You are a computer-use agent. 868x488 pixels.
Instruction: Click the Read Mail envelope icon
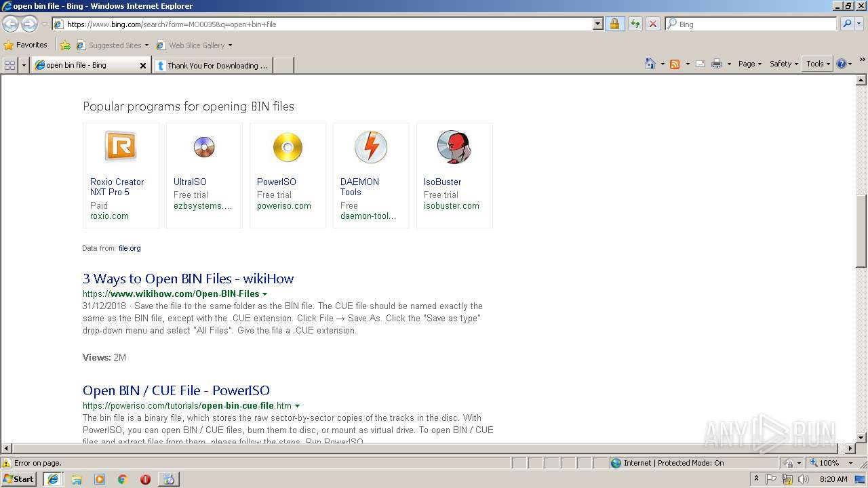tap(701, 64)
